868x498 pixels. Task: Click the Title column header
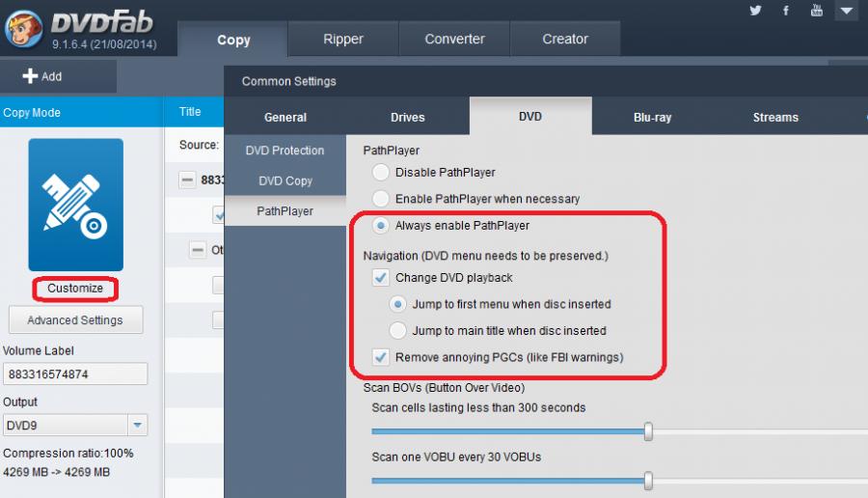(190, 111)
